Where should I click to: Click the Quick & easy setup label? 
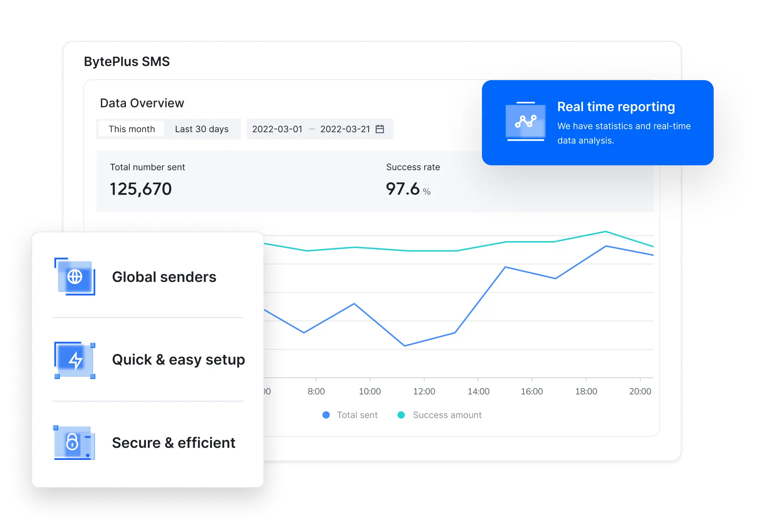pos(178,360)
